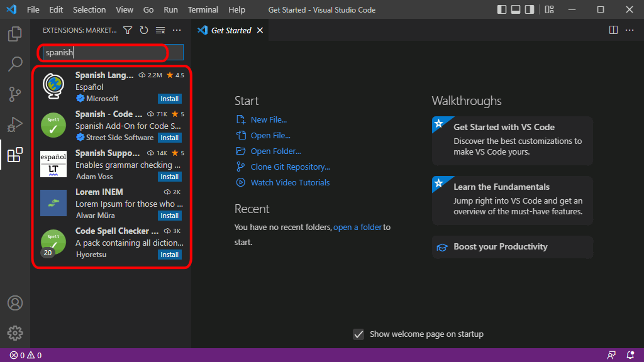Open the Explorer view in activity bar
The height and width of the screenshot is (362, 644).
[x=15, y=34]
